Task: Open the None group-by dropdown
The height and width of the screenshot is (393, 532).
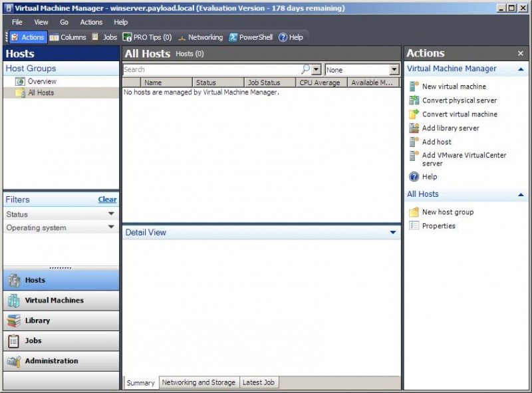Action: (x=394, y=70)
